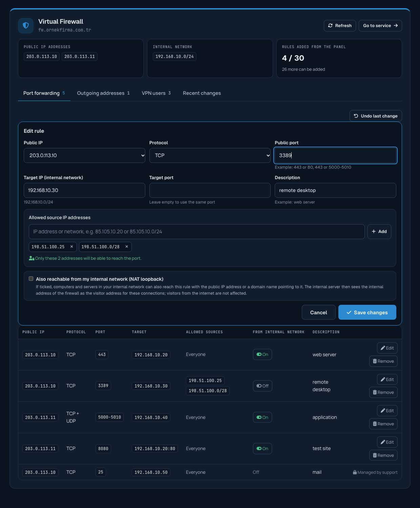This screenshot has height=508, width=420.
Task: Click the Description input field
Action: click(335, 190)
